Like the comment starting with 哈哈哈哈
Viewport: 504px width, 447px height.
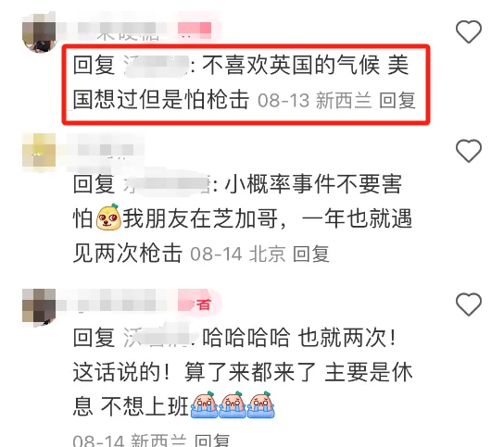469,304
